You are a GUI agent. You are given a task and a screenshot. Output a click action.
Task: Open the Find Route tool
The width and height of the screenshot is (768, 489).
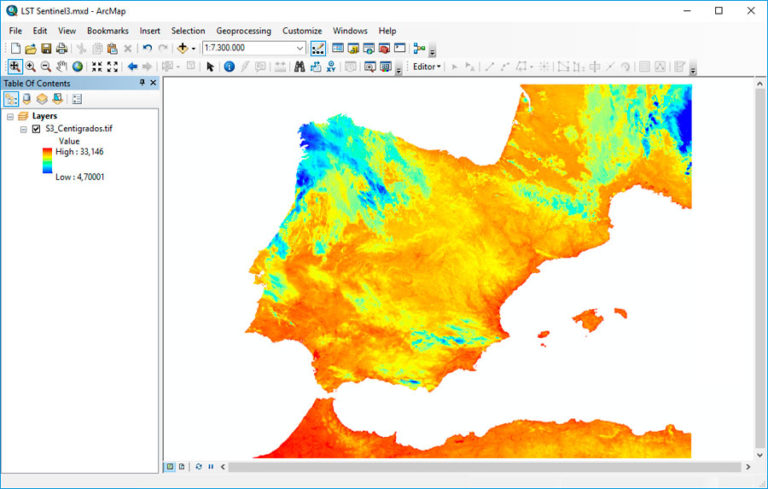tap(315, 67)
